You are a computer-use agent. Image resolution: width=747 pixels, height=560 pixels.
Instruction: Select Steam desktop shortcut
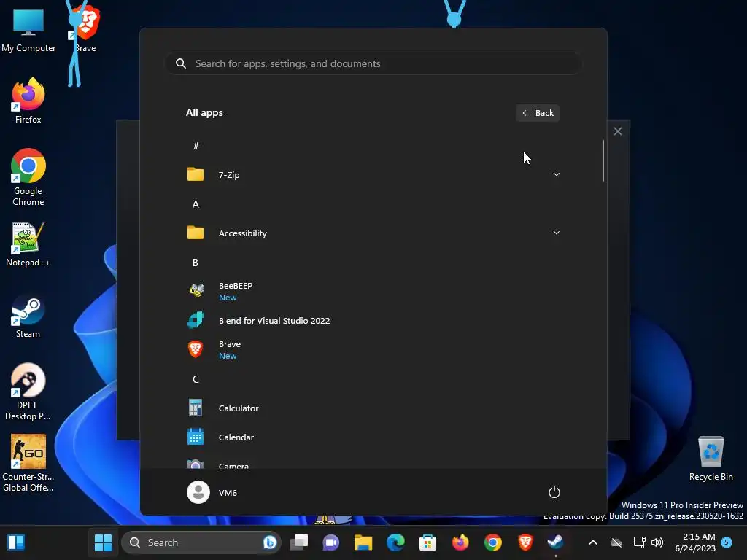(28, 316)
